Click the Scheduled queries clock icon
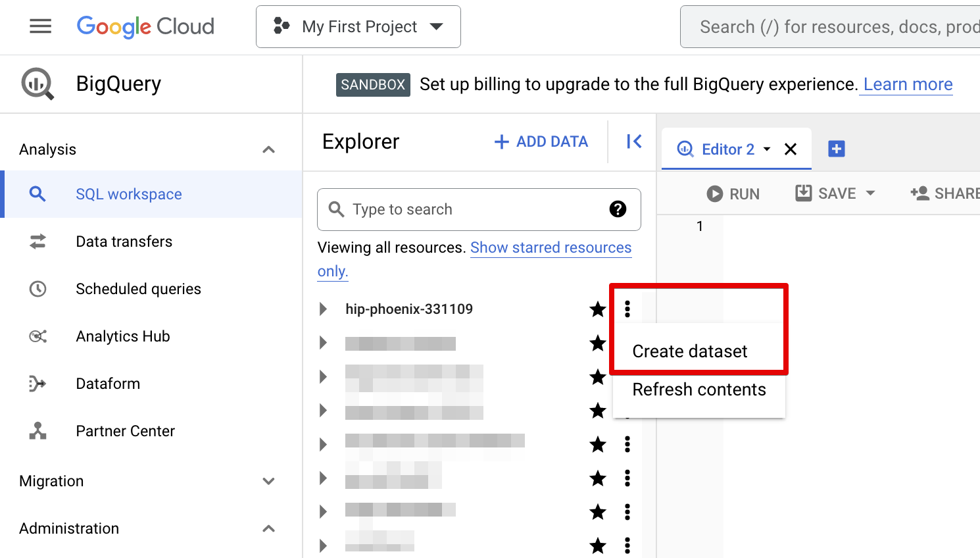The image size is (980, 558). [x=37, y=289]
